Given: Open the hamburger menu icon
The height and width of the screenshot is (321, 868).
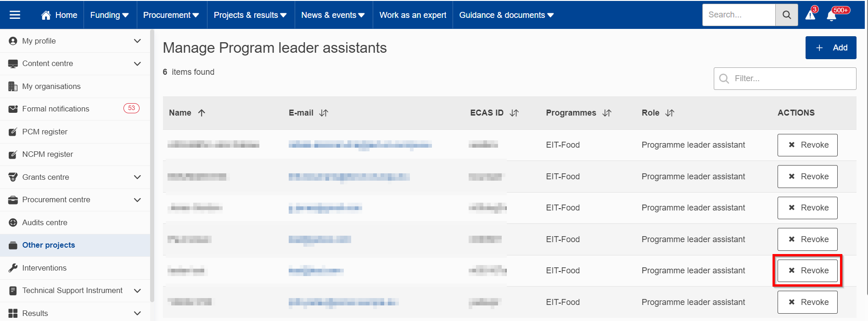Looking at the screenshot, I should 15,15.
